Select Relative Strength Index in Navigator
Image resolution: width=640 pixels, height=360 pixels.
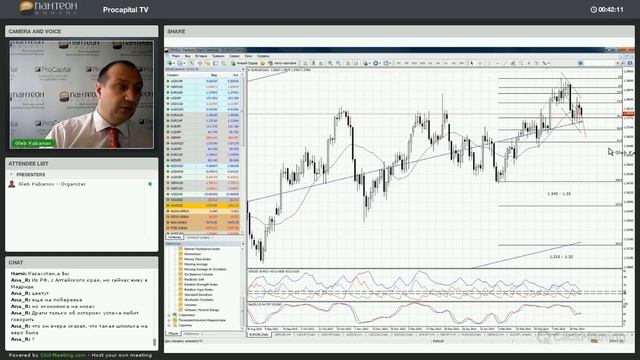[x=198, y=284]
